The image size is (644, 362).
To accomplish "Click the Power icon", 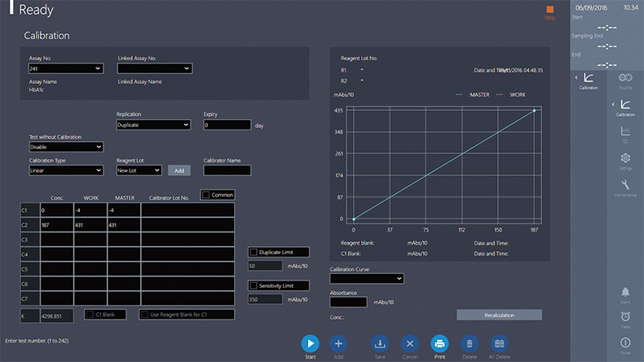I will tap(625, 342).
